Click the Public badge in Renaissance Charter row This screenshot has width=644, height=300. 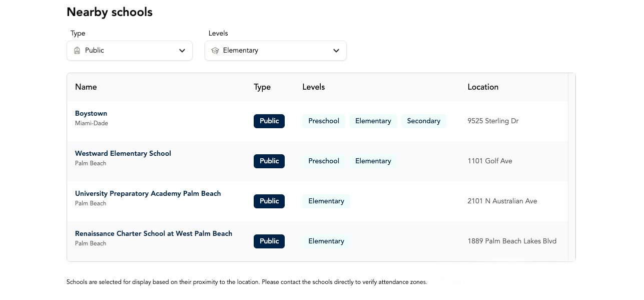269,241
